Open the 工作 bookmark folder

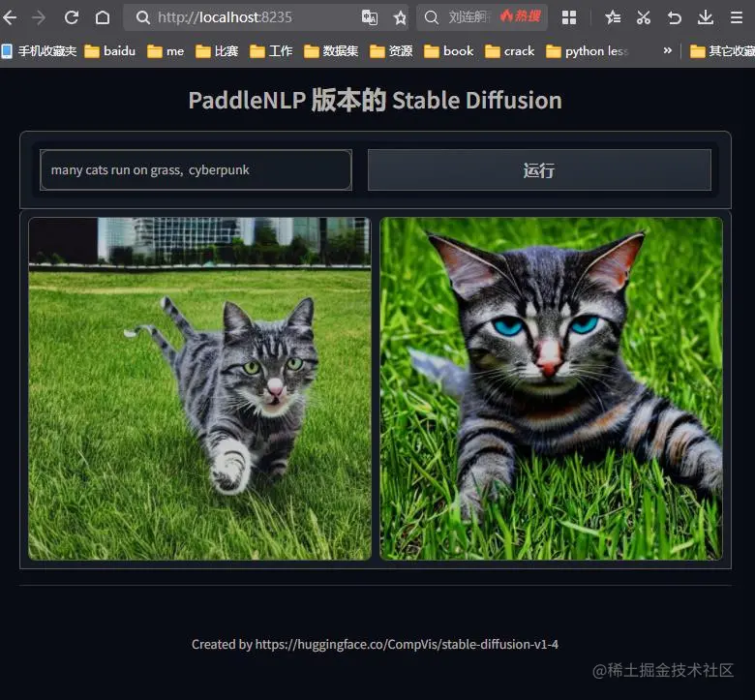(271, 51)
